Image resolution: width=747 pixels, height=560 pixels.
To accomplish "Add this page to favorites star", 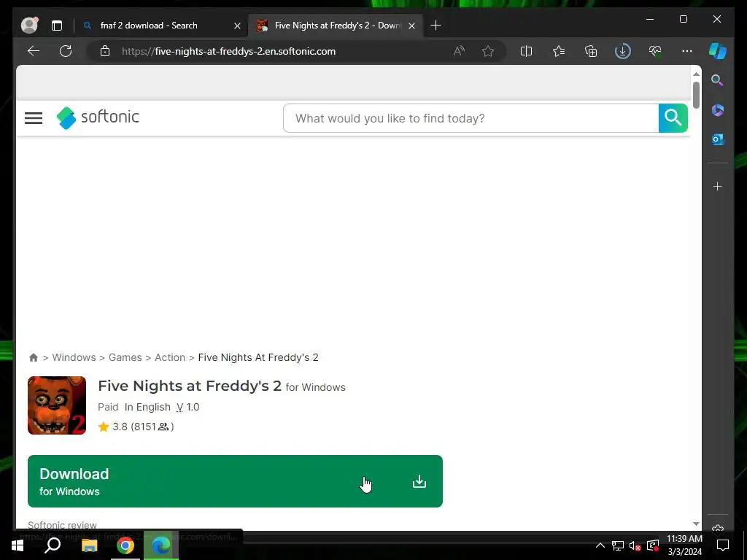I will point(488,51).
